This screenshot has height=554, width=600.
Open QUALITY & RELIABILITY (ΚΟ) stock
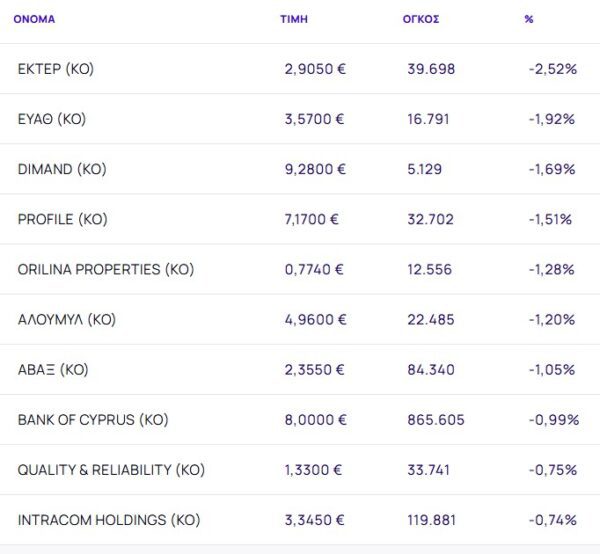click(111, 470)
